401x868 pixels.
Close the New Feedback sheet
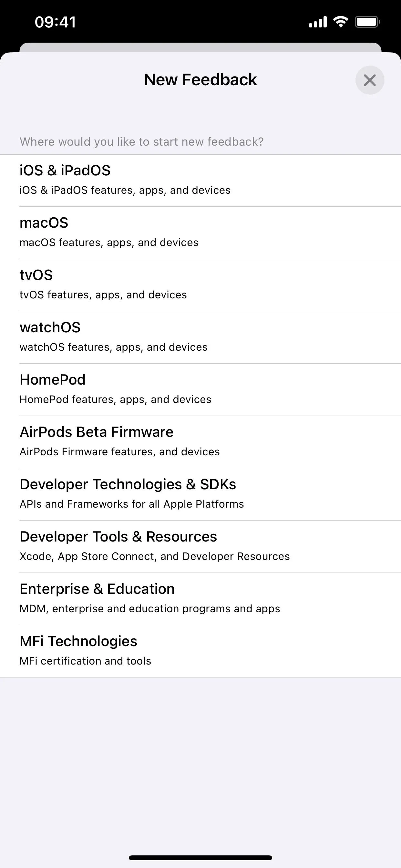(x=370, y=80)
